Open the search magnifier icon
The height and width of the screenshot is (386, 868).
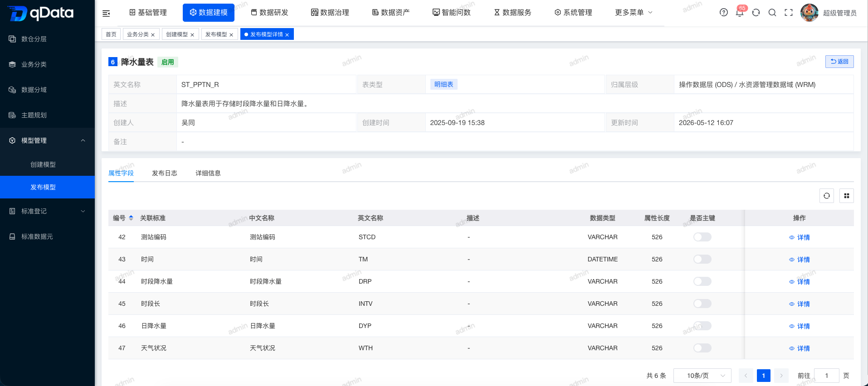pos(772,12)
